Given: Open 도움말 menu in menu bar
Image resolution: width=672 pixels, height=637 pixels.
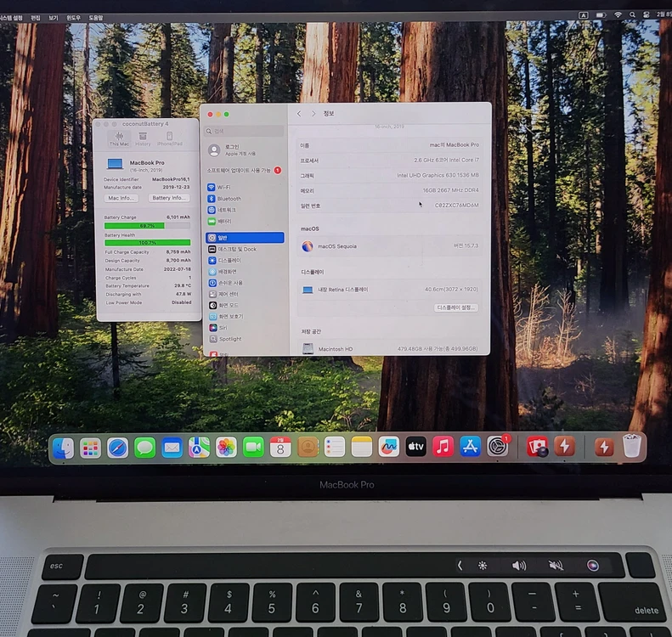Looking at the screenshot, I should coord(95,18).
